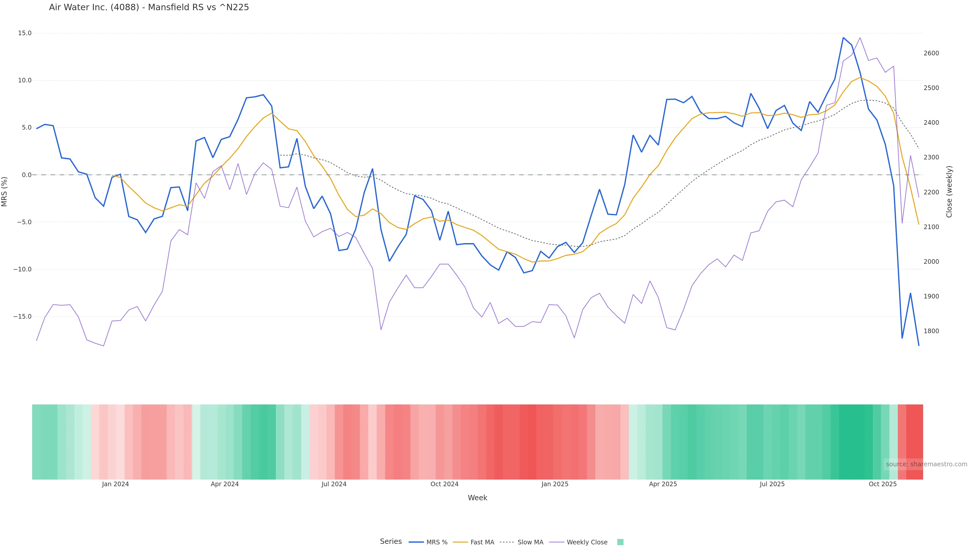The height and width of the screenshot is (551, 980).
Task: Click the Series legend title
Action: pos(391,542)
